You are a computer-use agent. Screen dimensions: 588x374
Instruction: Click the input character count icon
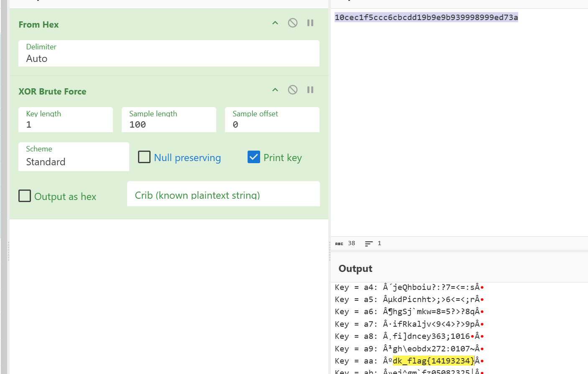[339, 243]
